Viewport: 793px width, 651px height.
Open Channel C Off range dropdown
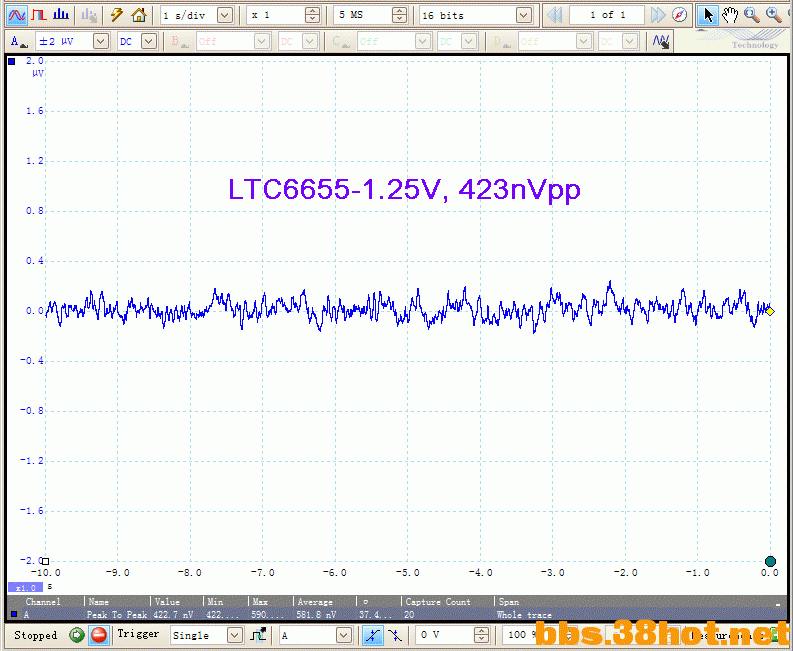(x=423, y=41)
